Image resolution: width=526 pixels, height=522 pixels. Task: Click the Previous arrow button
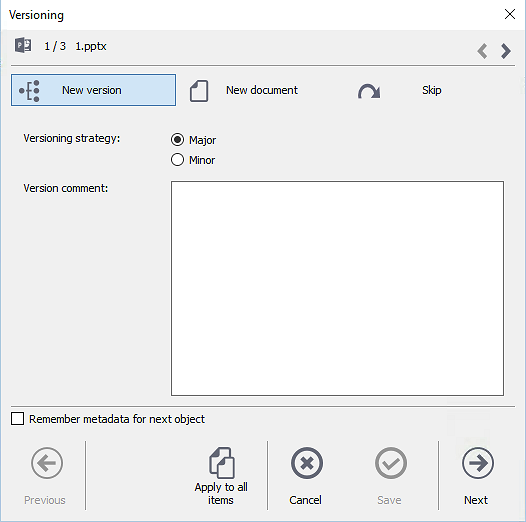coord(47,463)
